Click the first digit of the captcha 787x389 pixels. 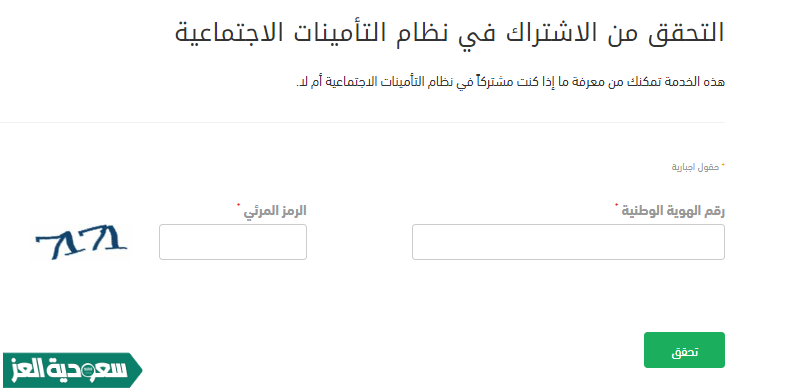pos(50,246)
